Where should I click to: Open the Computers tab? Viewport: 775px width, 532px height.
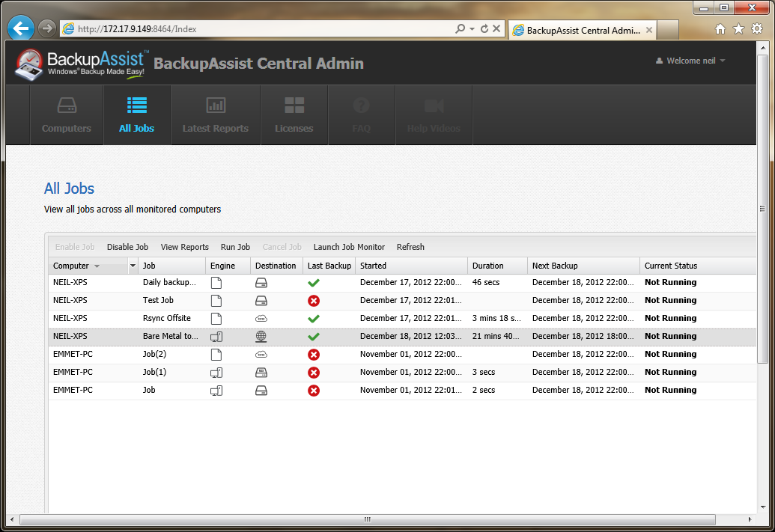67,115
